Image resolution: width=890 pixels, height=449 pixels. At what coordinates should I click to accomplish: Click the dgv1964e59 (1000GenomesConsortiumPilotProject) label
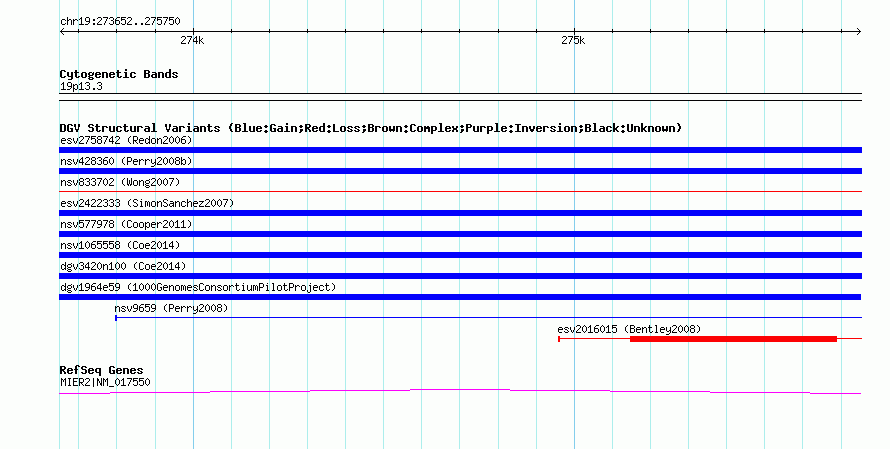pyautogui.click(x=198, y=287)
